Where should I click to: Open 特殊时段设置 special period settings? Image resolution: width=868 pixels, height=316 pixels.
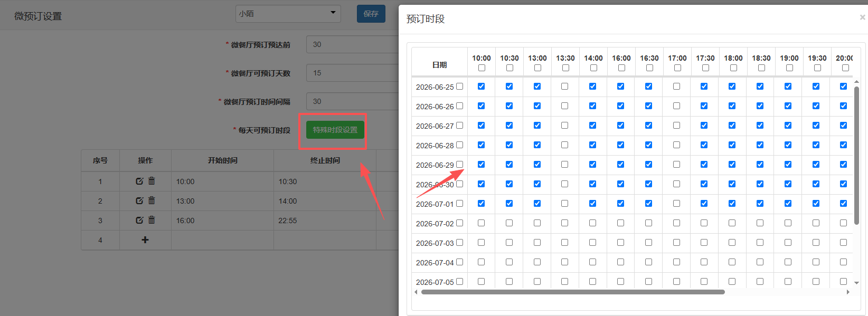335,130
